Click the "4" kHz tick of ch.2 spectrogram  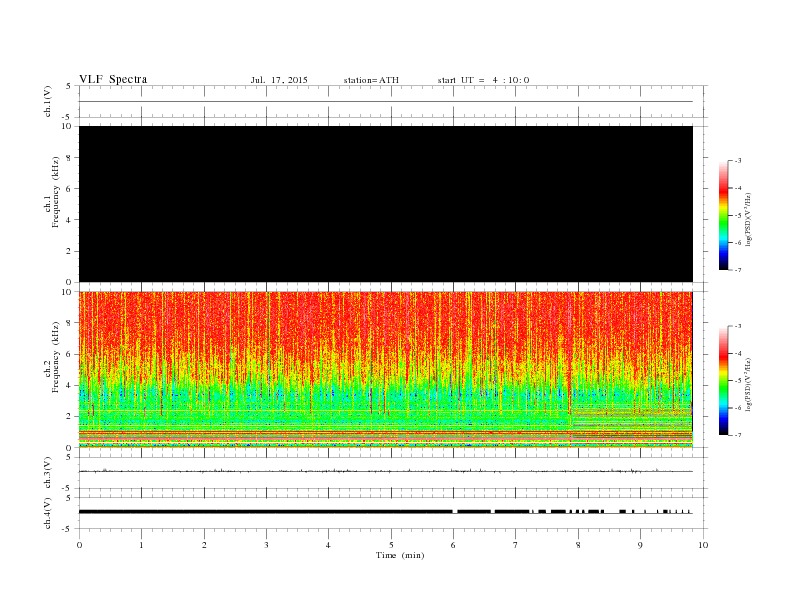tap(69, 385)
